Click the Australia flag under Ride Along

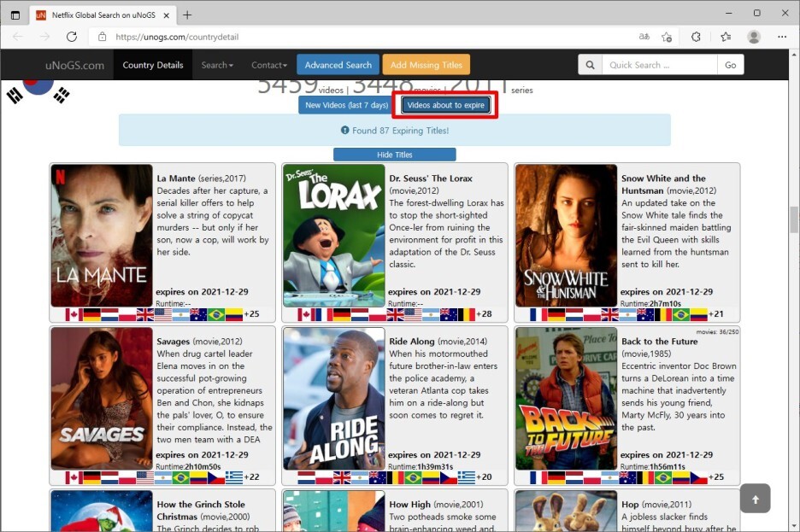point(377,477)
